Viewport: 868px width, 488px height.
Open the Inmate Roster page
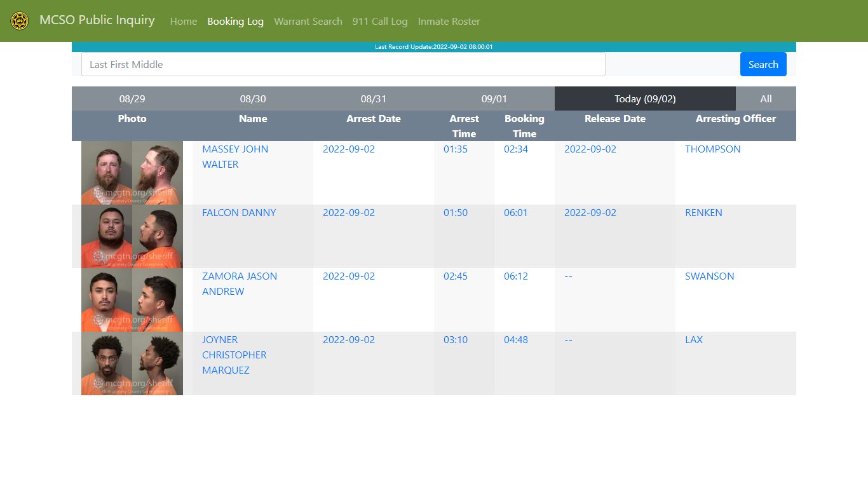tap(449, 22)
